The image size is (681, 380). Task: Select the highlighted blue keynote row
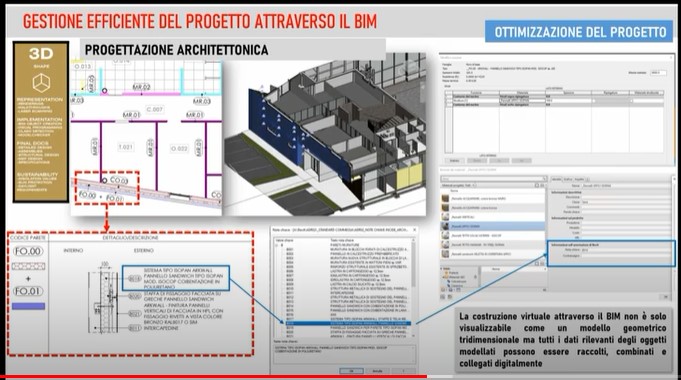[x=347, y=324]
